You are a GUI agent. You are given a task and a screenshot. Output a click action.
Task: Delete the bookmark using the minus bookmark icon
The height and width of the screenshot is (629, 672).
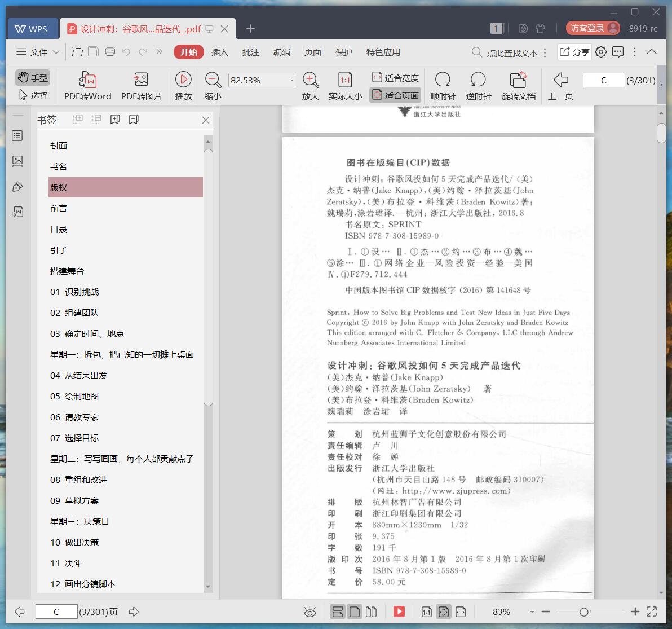pyautogui.click(x=134, y=119)
